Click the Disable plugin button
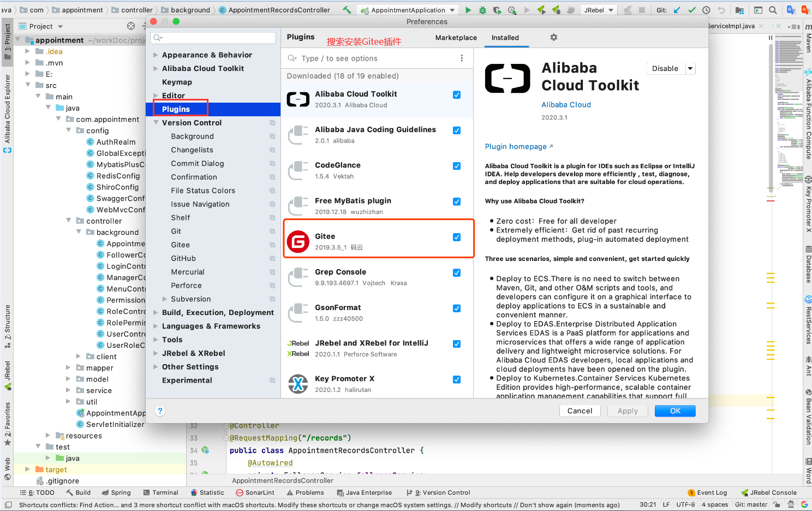 pyautogui.click(x=665, y=68)
